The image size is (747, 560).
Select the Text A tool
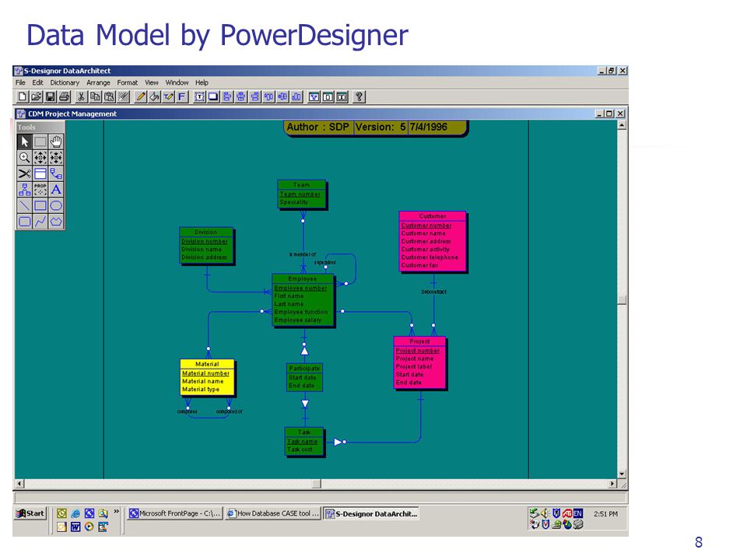pyautogui.click(x=56, y=190)
